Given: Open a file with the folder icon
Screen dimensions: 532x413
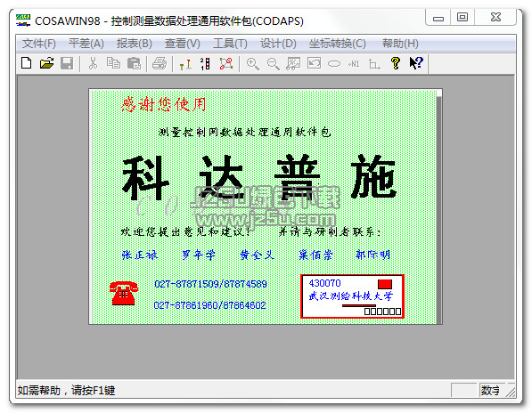Looking at the screenshot, I should click(46, 63).
